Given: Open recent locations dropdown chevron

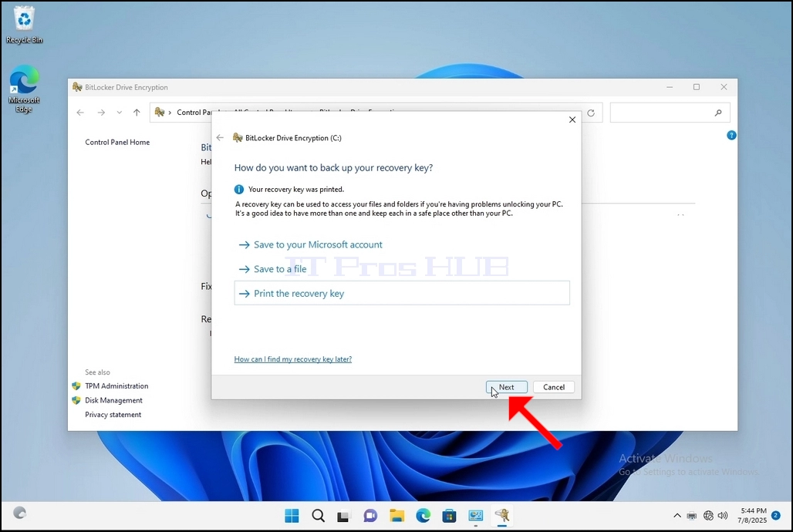Looking at the screenshot, I should 120,113.
